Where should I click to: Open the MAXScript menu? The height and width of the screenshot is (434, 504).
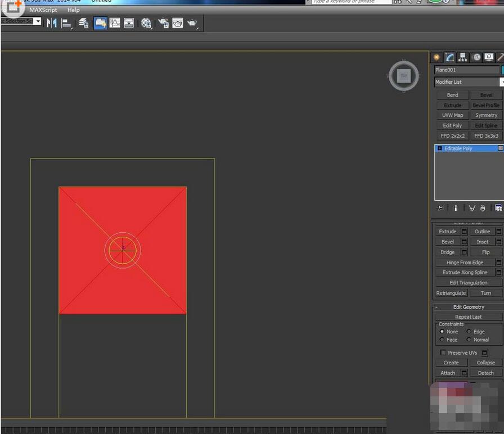(x=43, y=10)
